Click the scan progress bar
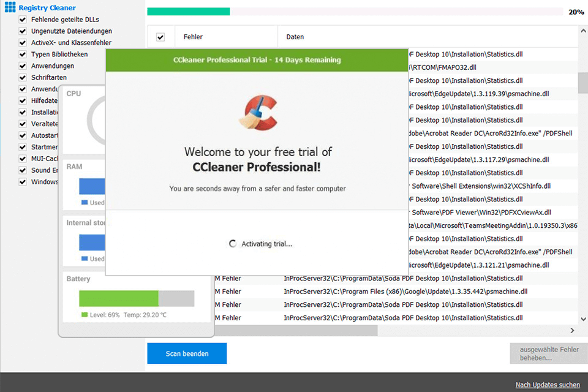Screen dimensions: 588x392 pyautogui.click(x=355, y=12)
